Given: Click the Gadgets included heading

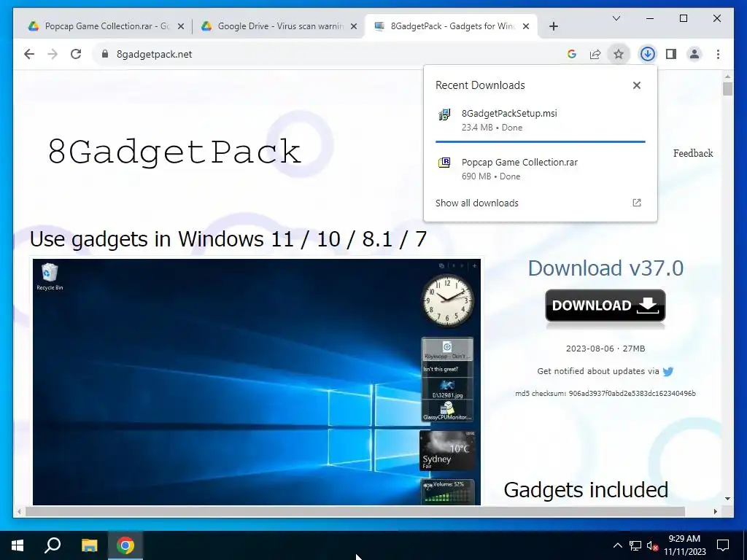Looking at the screenshot, I should (586, 489).
